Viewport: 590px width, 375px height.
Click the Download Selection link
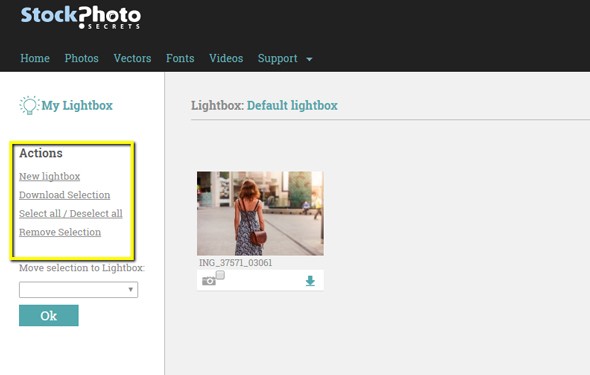[x=65, y=195]
